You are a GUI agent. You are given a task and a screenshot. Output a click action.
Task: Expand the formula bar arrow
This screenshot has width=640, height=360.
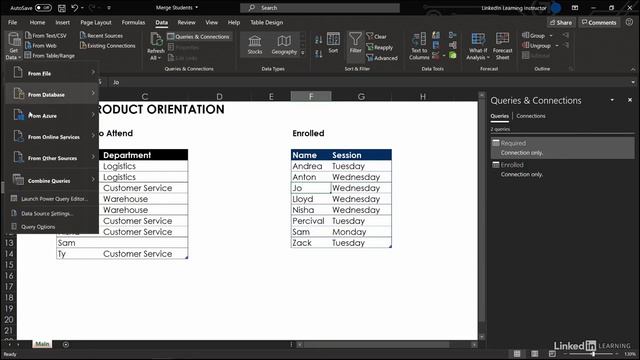click(633, 82)
